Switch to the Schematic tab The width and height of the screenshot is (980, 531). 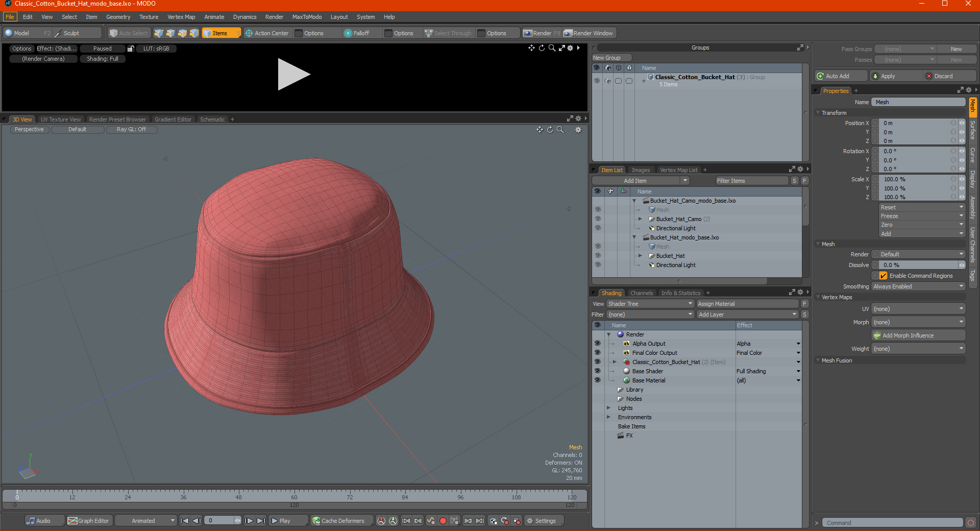[212, 119]
